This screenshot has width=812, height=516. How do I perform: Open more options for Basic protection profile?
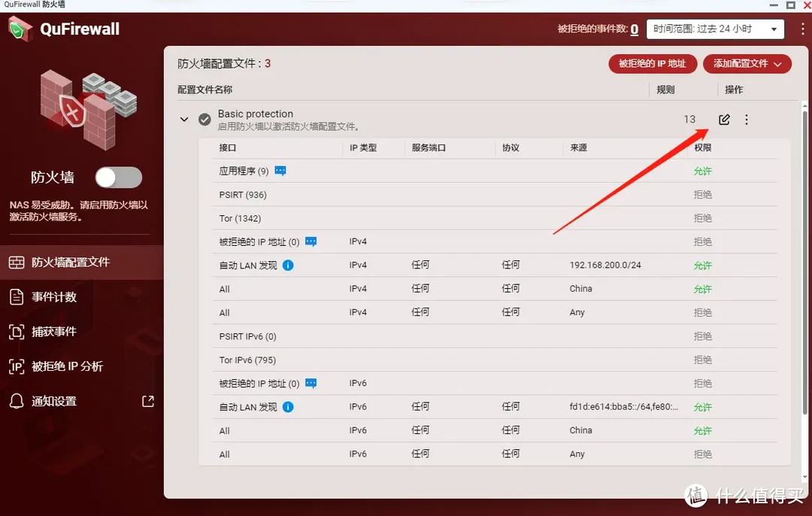click(747, 120)
